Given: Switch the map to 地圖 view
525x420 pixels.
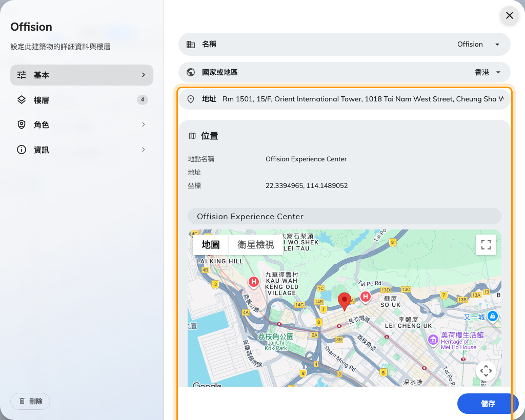Looking at the screenshot, I should tap(211, 245).
